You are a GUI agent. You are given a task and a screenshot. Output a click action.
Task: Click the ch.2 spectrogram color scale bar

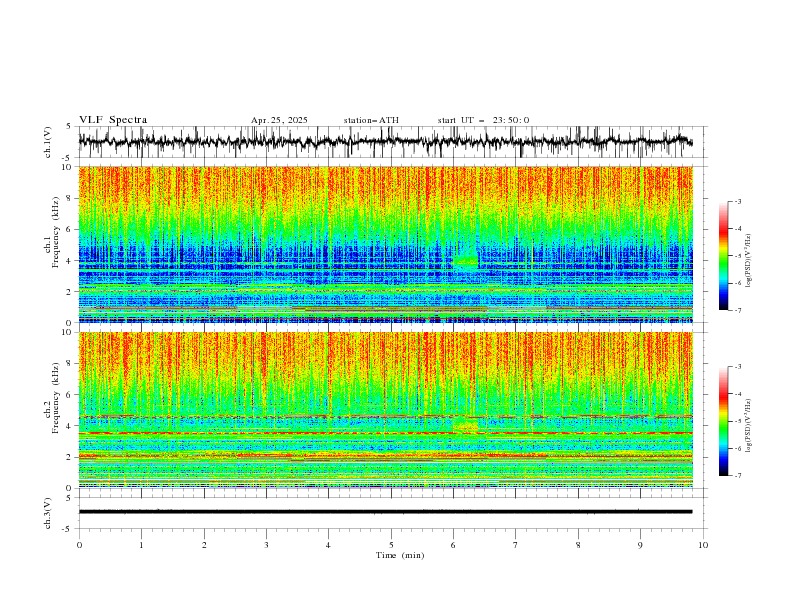pos(723,421)
